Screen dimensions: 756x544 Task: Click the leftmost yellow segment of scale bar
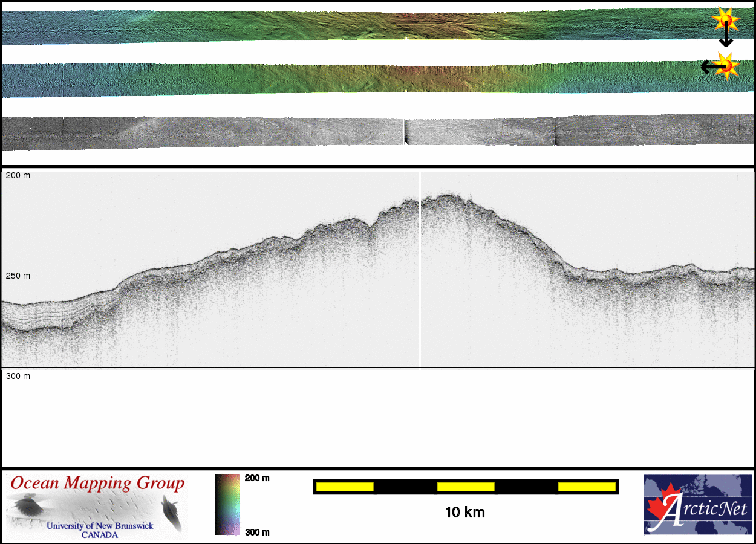point(344,487)
